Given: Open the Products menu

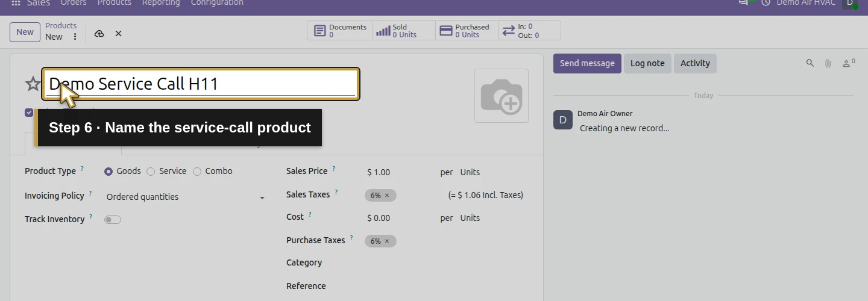Looking at the screenshot, I should pyautogui.click(x=115, y=3).
